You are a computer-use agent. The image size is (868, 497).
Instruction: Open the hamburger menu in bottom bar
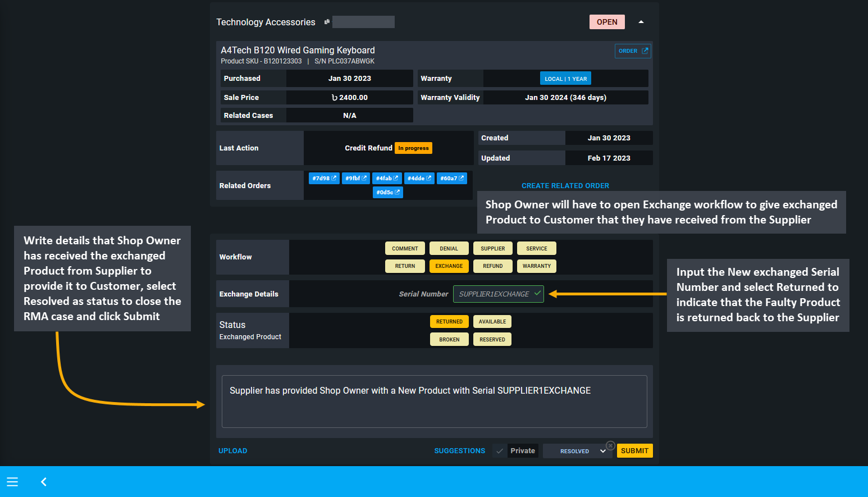click(12, 482)
